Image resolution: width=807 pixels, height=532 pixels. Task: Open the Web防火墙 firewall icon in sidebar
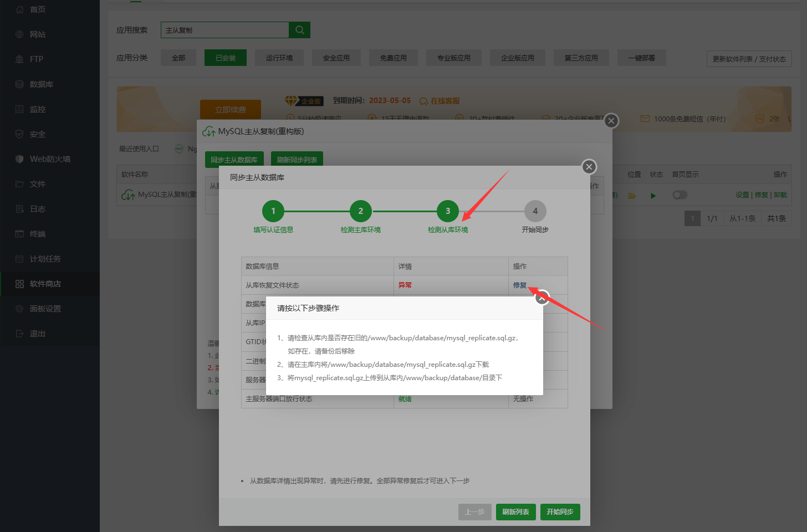tap(19, 159)
